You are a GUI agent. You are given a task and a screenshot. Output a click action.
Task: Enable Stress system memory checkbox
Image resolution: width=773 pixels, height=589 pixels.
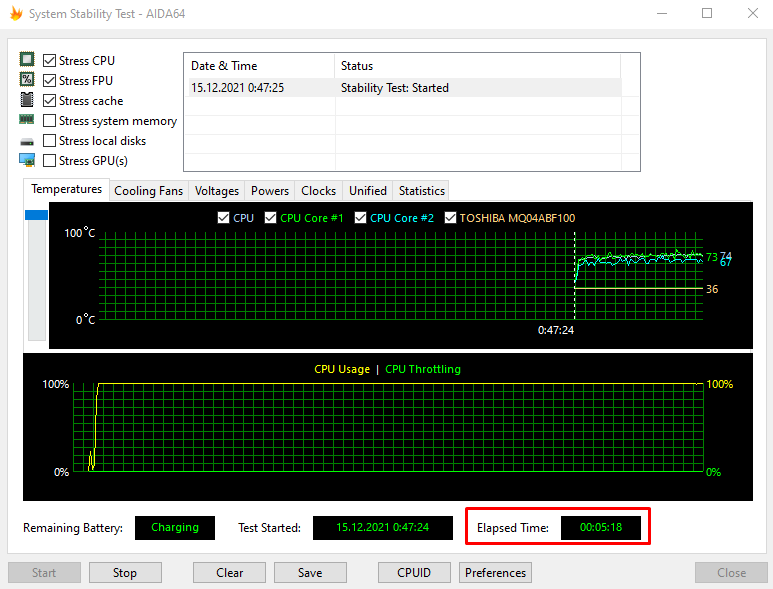tap(49, 121)
